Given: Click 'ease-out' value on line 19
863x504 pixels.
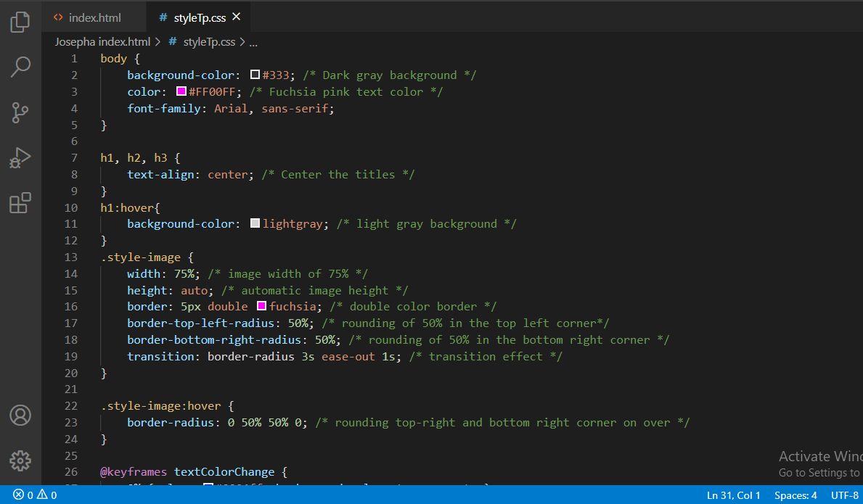Looking at the screenshot, I should (x=348, y=356).
